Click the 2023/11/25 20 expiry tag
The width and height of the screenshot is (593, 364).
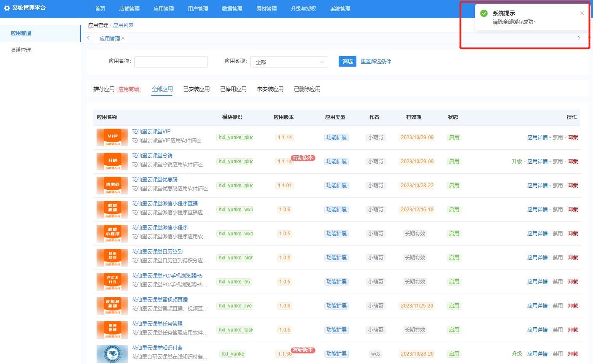[x=417, y=306]
